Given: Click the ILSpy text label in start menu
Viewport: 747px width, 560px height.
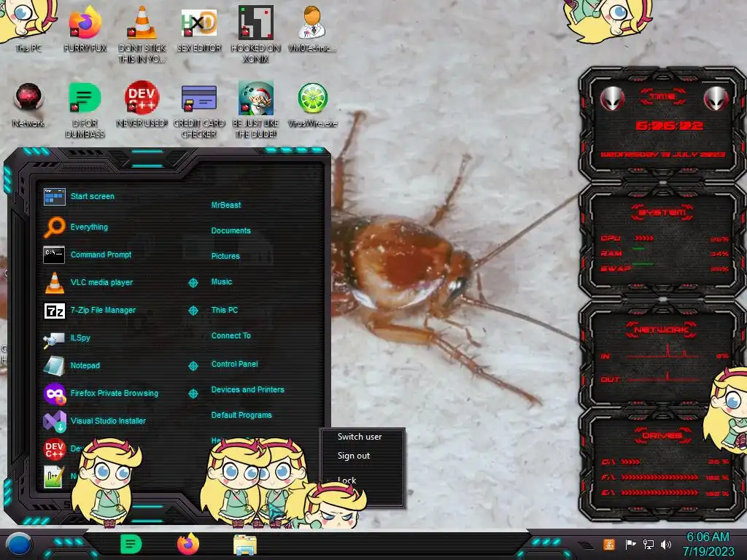Looking at the screenshot, I should [x=80, y=338].
